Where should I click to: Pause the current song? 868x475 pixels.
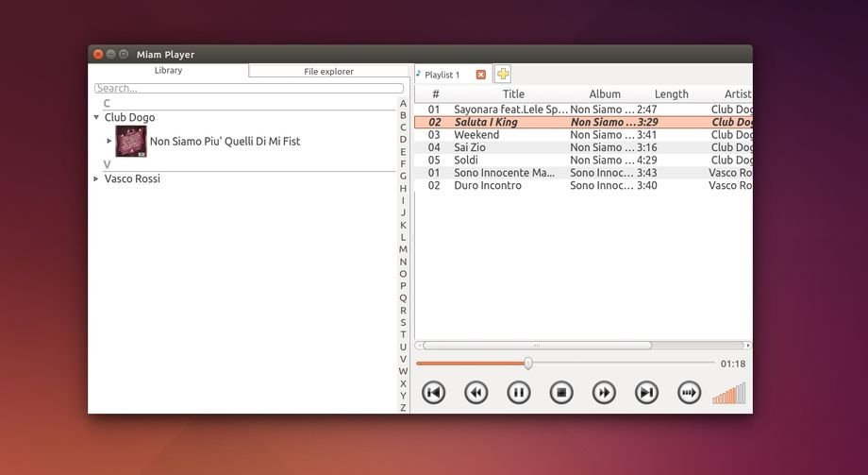[x=519, y=393]
